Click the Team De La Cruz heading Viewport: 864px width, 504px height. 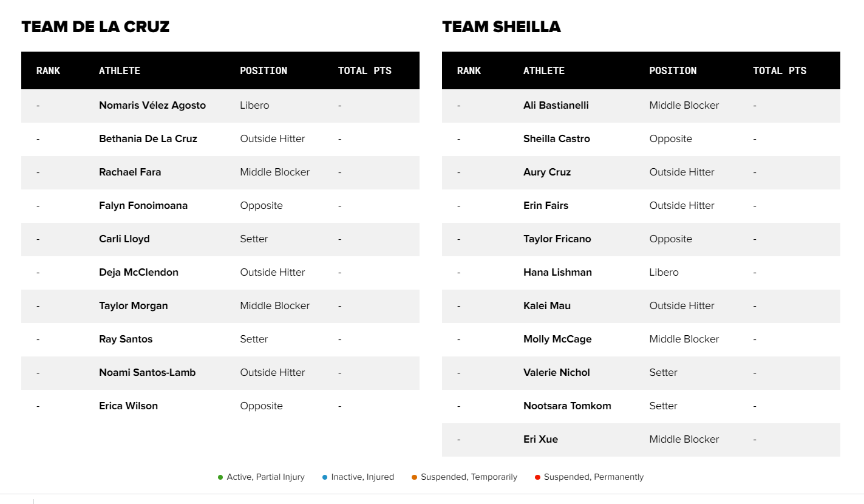pyautogui.click(x=95, y=27)
